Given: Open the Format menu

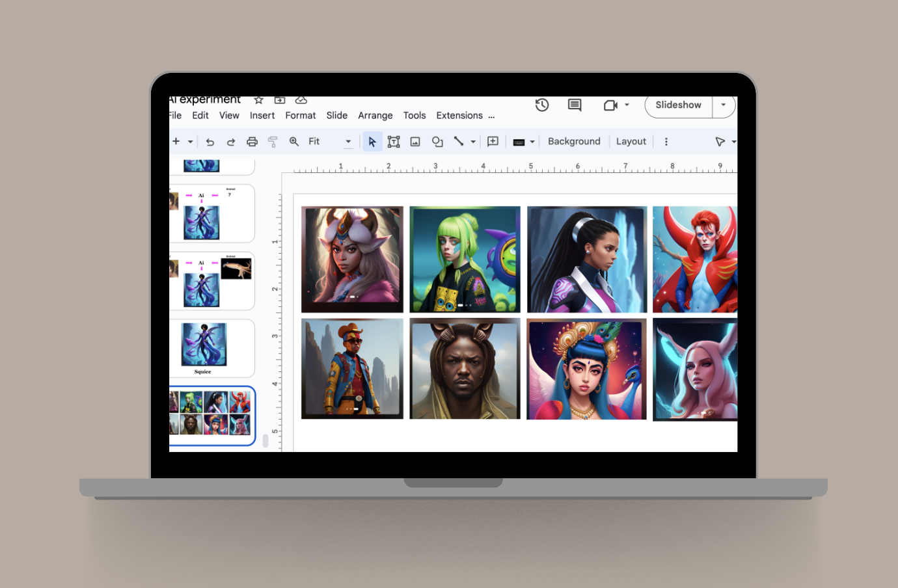Looking at the screenshot, I should coord(301,115).
